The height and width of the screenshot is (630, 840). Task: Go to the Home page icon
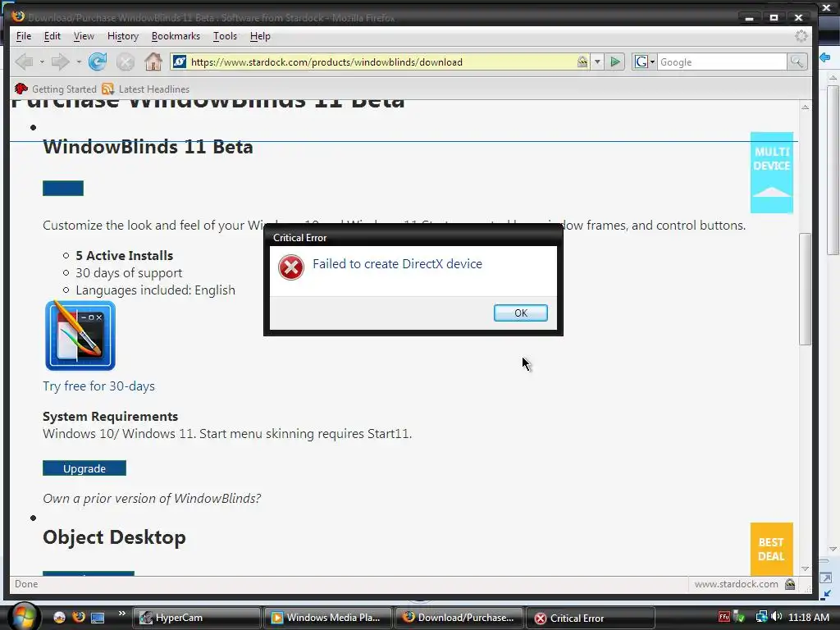153,62
